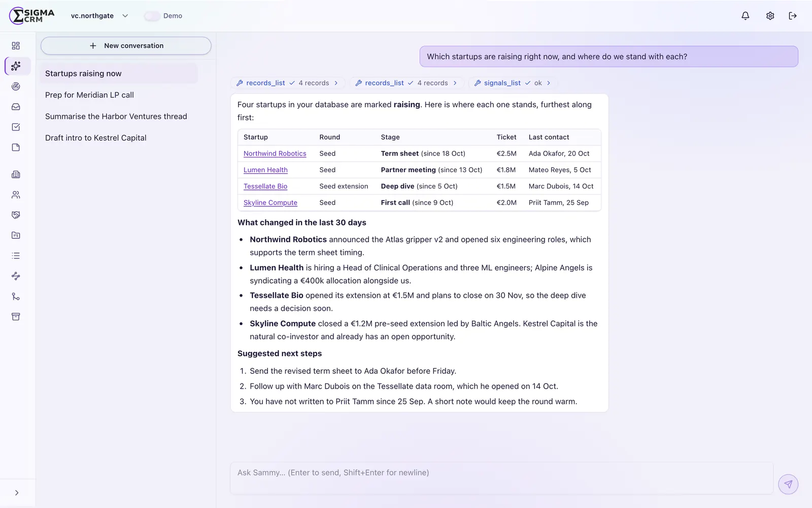Open the folder chart icon in sidebar
This screenshot has height=508, width=812.
pyautogui.click(x=16, y=235)
